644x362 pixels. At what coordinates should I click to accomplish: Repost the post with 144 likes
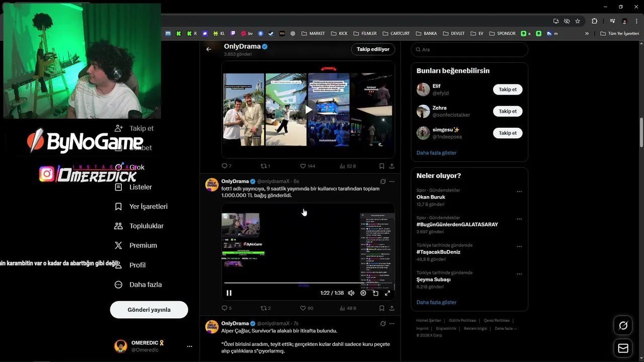(x=265, y=166)
